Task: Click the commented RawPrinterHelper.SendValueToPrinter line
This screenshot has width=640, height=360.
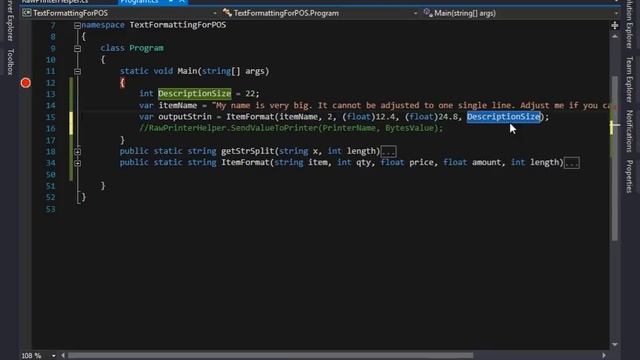Action: (291, 128)
